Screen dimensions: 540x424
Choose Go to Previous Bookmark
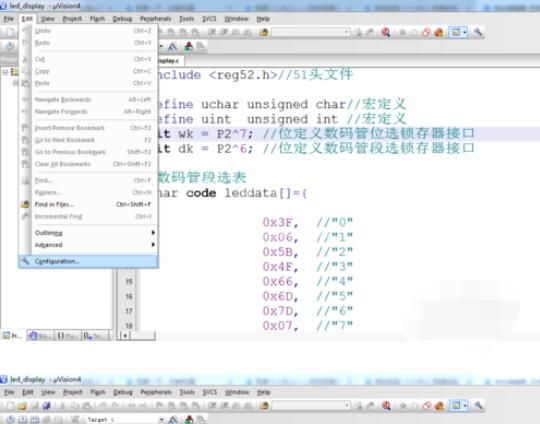88,152
